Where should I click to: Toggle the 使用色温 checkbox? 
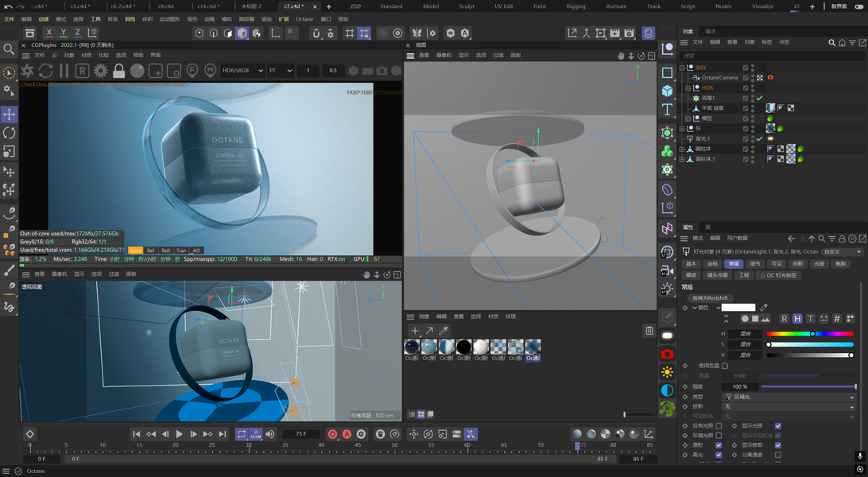(725, 366)
